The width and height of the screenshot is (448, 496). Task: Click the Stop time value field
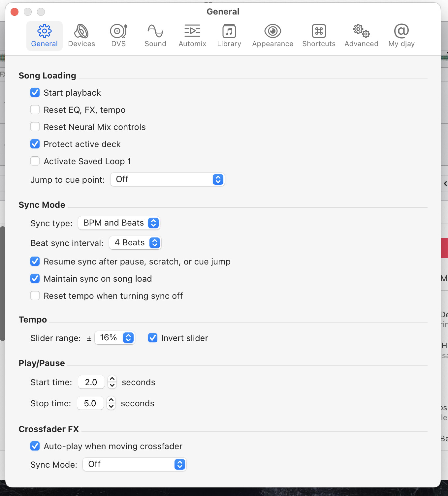[90, 403]
